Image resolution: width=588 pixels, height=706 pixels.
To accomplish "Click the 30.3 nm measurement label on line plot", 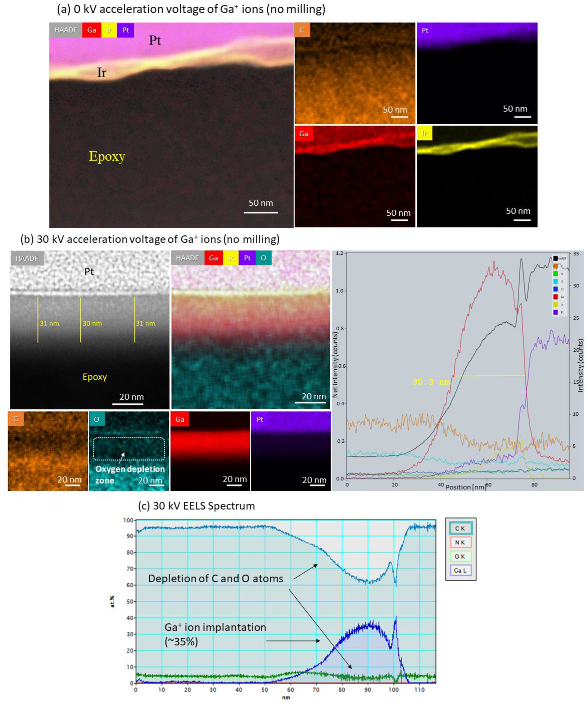I will (431, 382).
